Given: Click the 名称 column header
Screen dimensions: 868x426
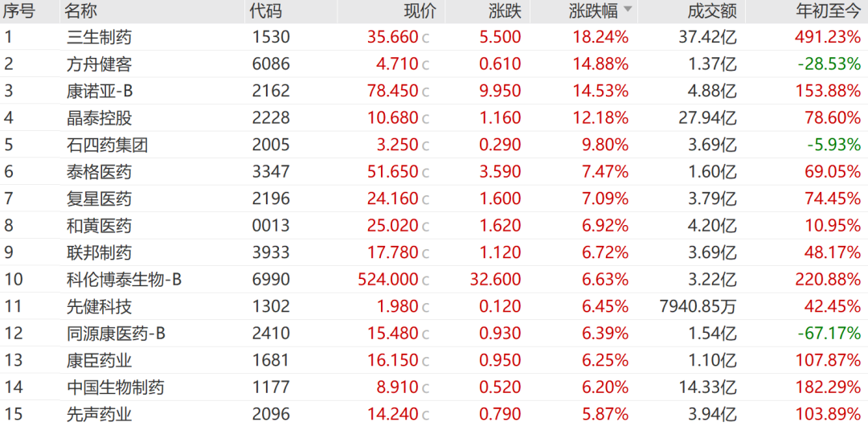Looking at the screenshot, I should click(x=81, y=11).
